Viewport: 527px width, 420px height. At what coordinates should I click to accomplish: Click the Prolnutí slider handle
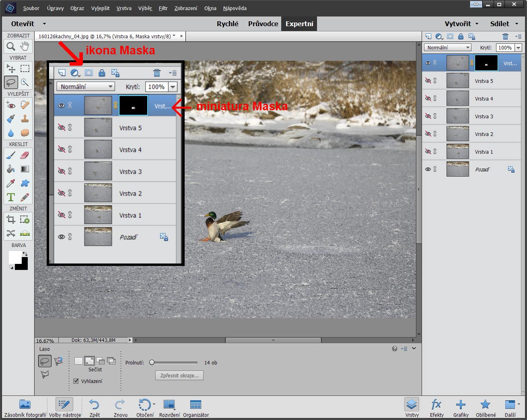[152, 362]
